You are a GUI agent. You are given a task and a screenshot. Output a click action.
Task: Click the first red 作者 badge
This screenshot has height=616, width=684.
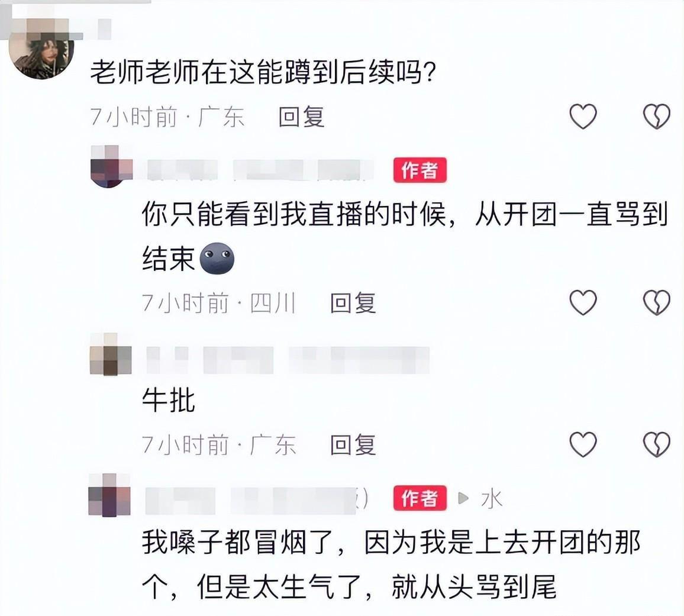[x=420, y=170]
